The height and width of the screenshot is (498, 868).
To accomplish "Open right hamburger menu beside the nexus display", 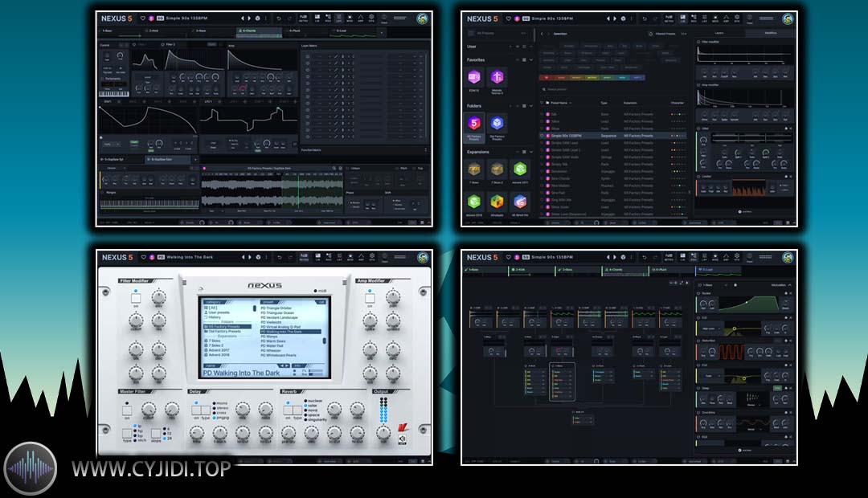I will [x=344, y=283].
